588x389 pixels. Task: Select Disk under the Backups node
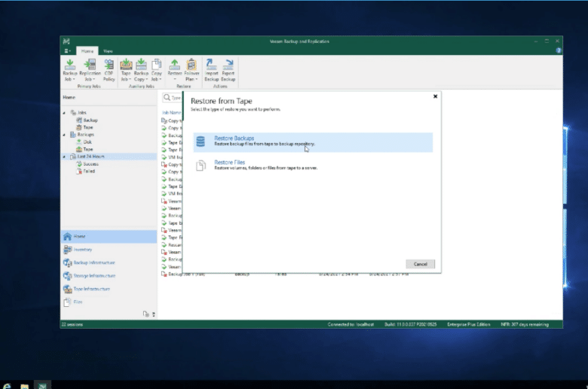[84, 142]
